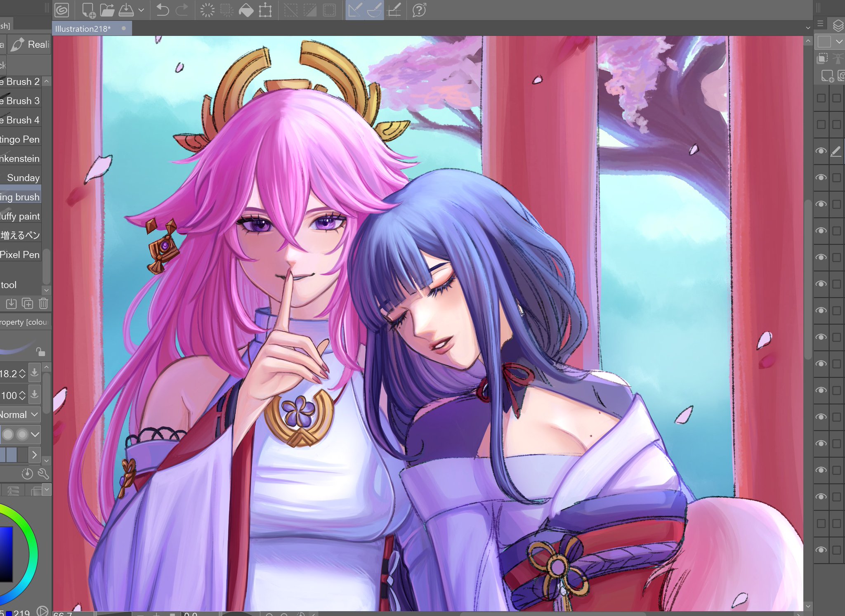Viewport: 845px width, 616px height.
Task: Toggle the tool property lock icon
Action: point(40,352)
